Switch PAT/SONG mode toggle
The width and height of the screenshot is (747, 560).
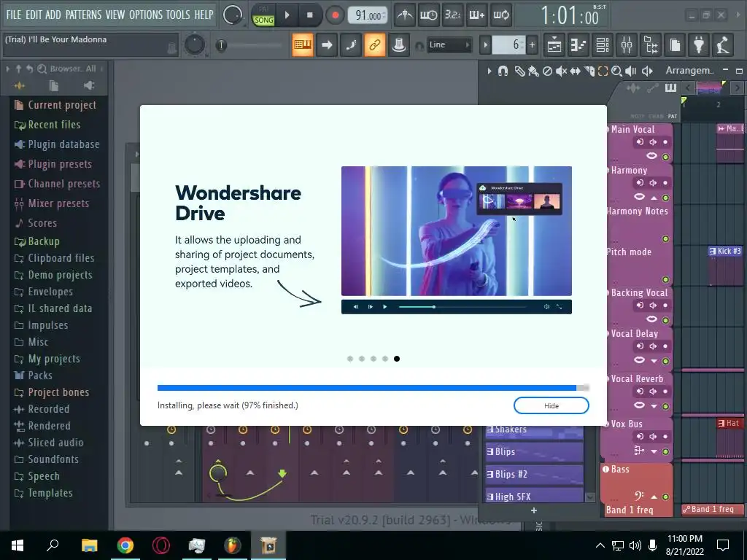[x=263, y=15]
